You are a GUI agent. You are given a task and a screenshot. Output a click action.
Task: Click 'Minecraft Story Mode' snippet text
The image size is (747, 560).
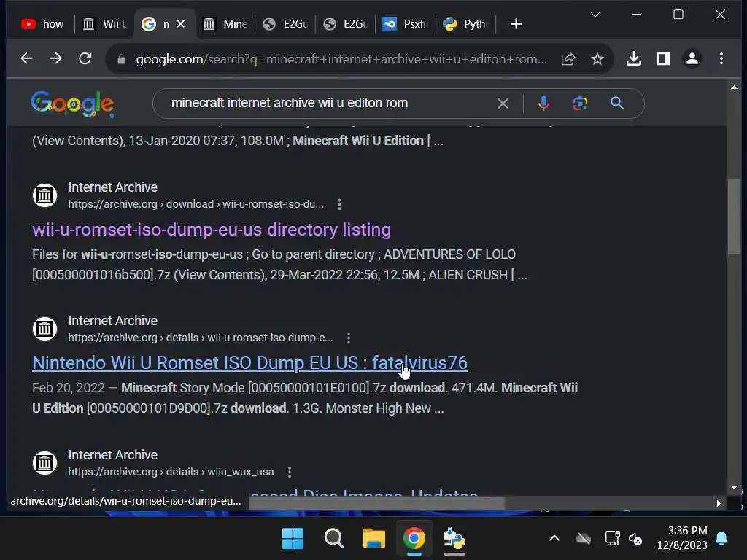click(183, 388)
